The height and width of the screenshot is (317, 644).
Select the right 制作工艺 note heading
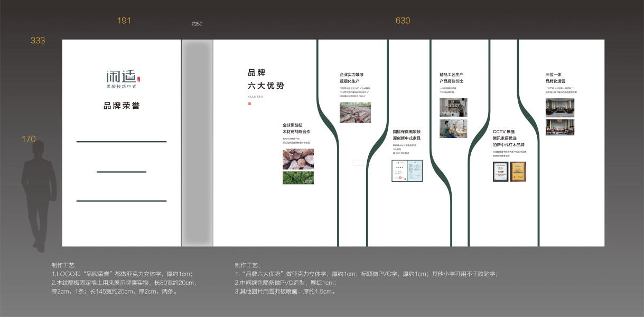[248, 265]
